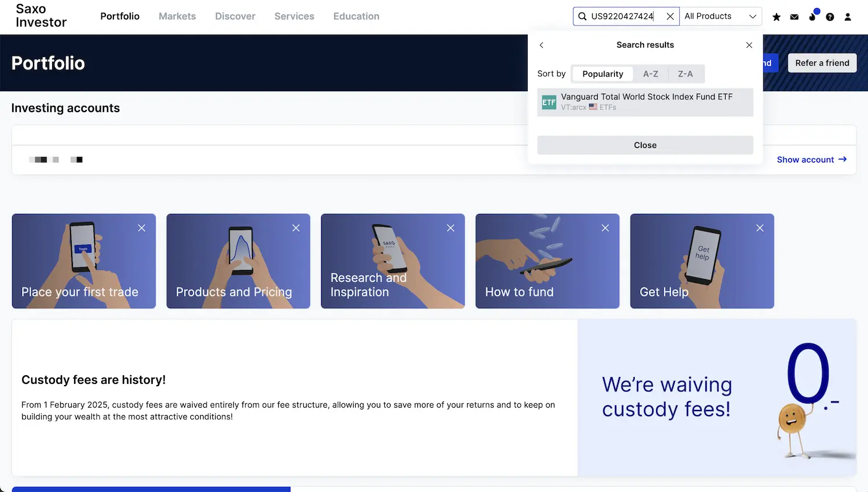The width and height of the screenshot is (868, 492).
Task: Click the Investing accounts heading
Action: (65, 108)
